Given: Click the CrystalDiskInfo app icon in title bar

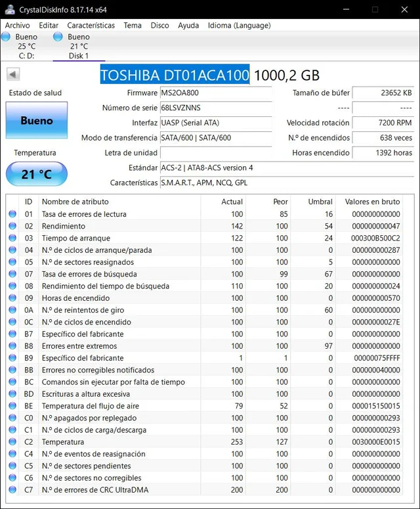Looking at the screenshot, I should 10,10.
